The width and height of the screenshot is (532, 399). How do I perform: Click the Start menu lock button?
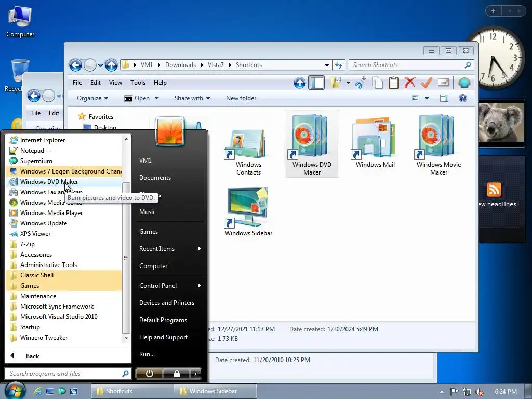[x=177, y=374]
